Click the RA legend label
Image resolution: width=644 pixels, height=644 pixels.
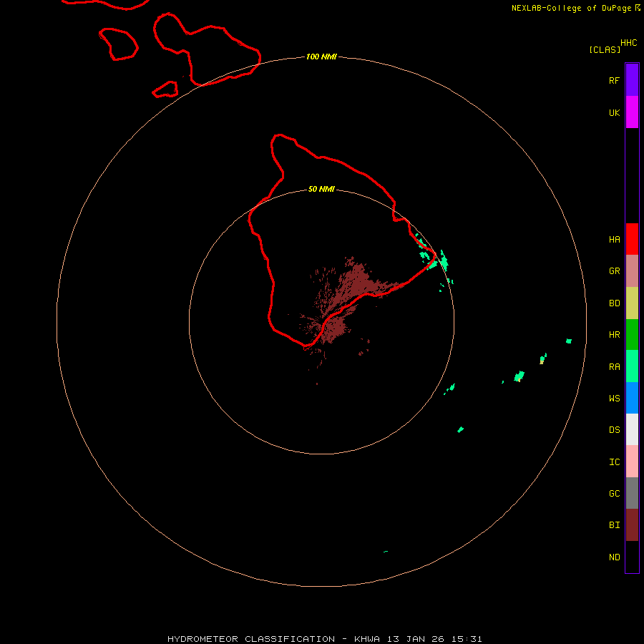pos(614,367)
